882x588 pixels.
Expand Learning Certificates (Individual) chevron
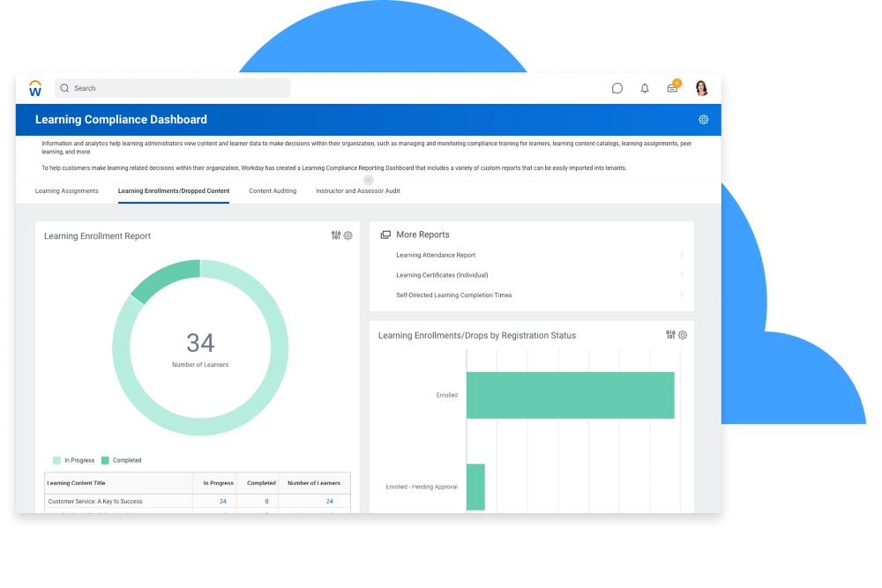coord(682,275)
